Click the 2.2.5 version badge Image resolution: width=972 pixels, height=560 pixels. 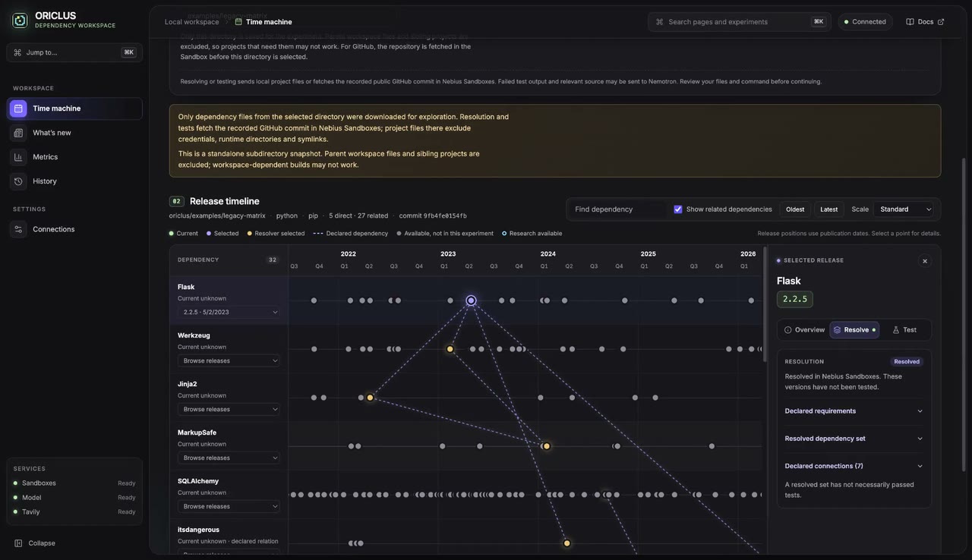[795, 299]
